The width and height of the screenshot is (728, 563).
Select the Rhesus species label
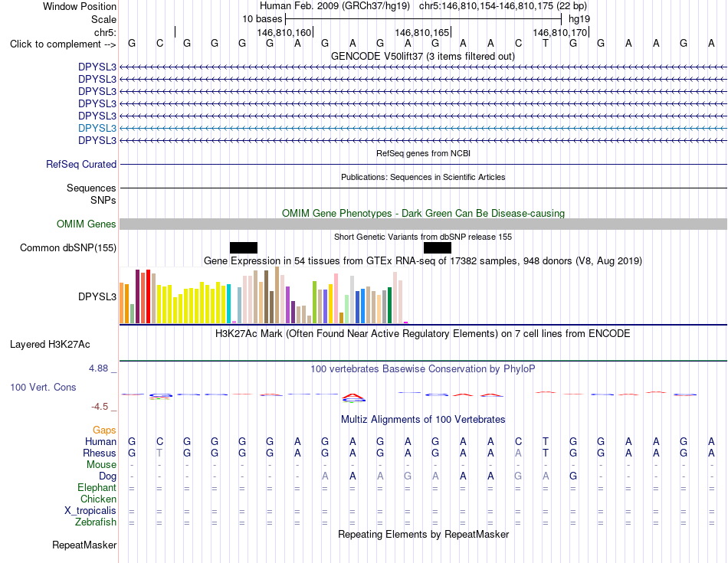(x=100, y=453)
